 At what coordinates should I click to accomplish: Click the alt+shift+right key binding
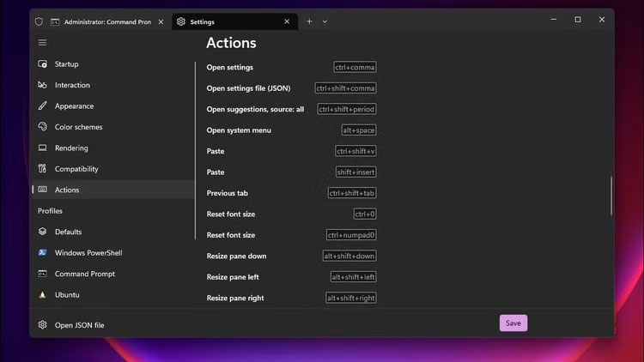click(x=350, y=298)
